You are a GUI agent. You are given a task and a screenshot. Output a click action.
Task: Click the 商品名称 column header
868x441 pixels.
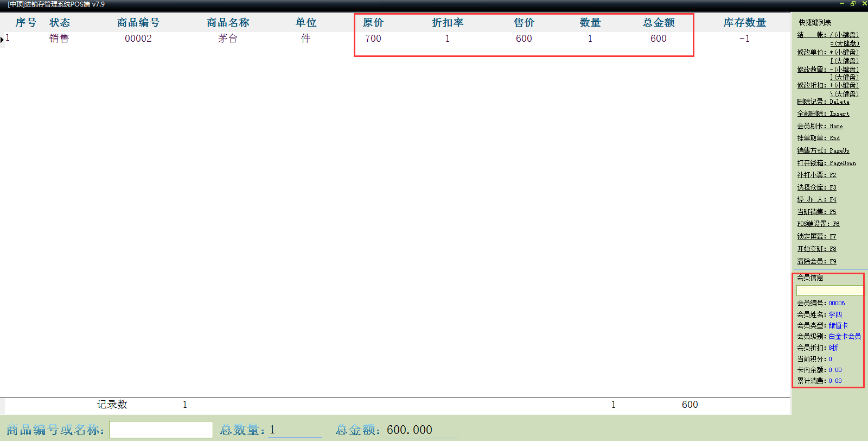tap(228, 22)
